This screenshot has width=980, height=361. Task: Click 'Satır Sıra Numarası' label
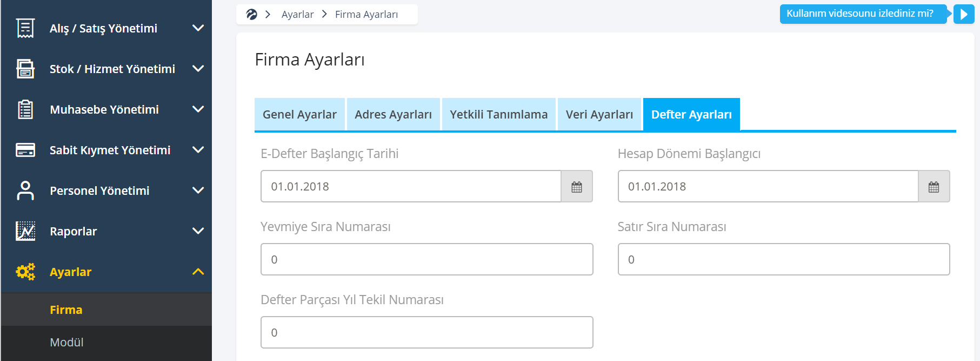point(672,227)
